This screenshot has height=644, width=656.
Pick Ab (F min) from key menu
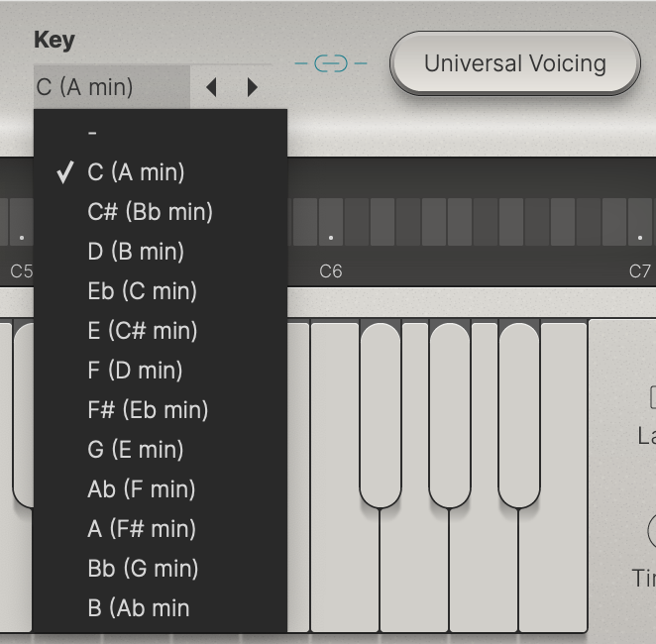[x=141, y=489]
